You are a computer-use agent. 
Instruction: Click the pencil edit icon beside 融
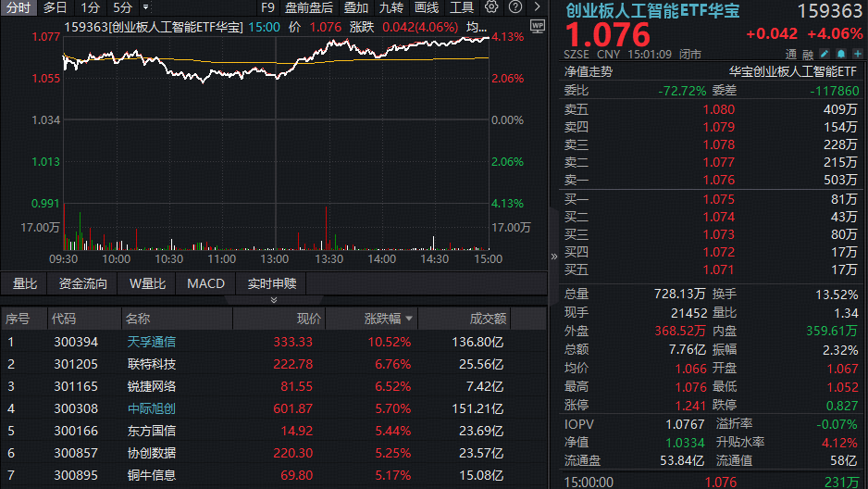[825, 54]
